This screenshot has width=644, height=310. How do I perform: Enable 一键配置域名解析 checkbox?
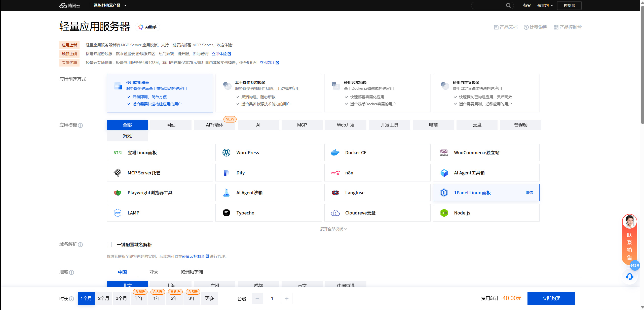pyautogui.click(x=109, y=245)
